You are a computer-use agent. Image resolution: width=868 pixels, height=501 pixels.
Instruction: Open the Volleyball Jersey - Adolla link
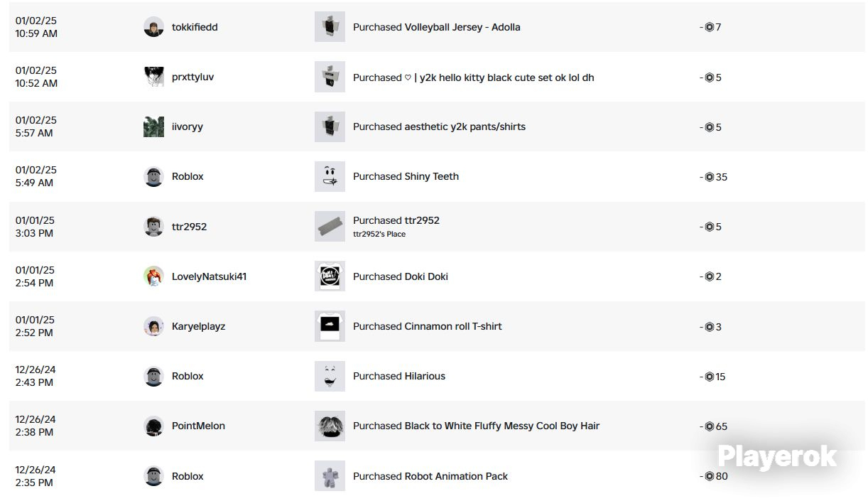(x=462, y=27)
